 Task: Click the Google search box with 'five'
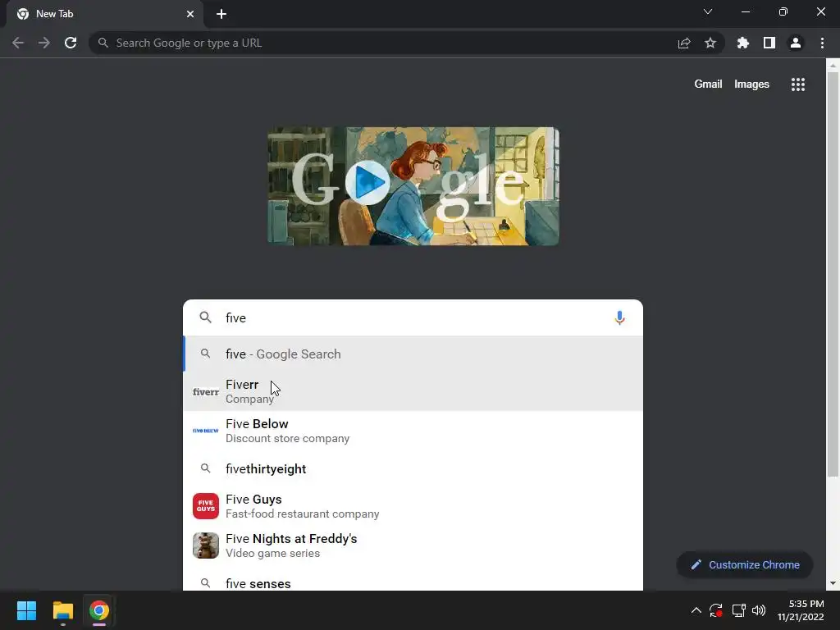(x=413, y=317)
